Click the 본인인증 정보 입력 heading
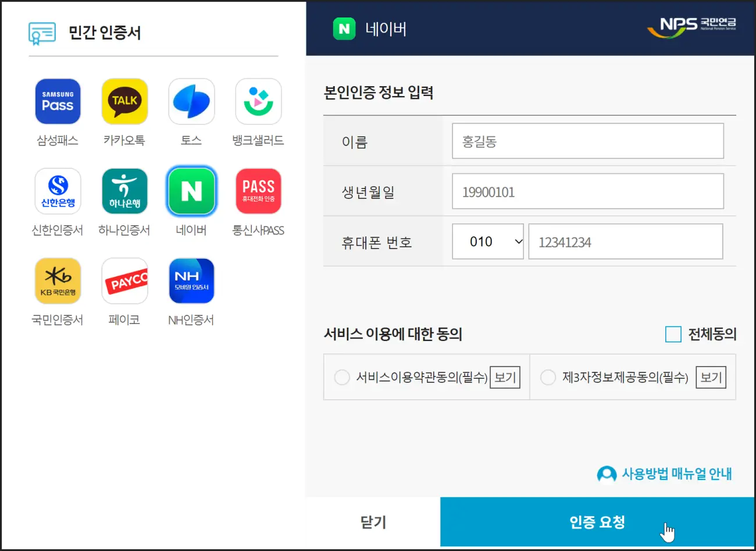 [x=379, y=93]
